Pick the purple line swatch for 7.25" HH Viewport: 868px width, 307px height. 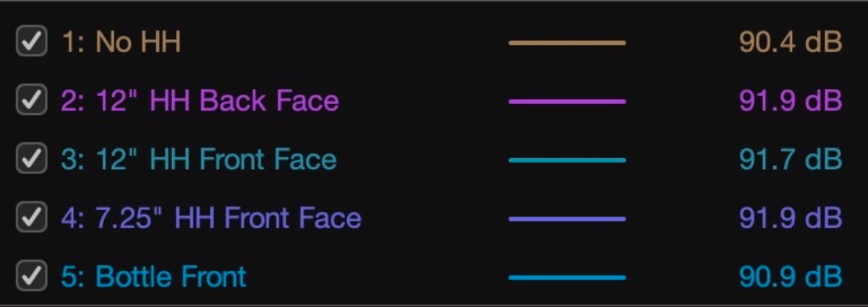[567, 219]
